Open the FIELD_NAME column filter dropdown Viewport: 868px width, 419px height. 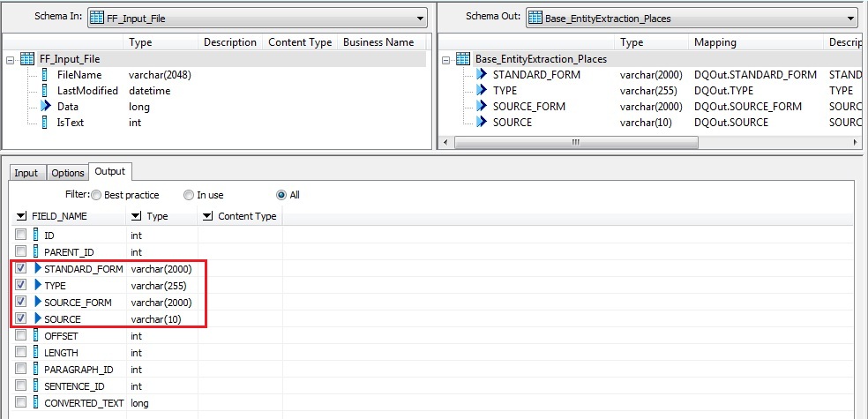coord(21,216)
